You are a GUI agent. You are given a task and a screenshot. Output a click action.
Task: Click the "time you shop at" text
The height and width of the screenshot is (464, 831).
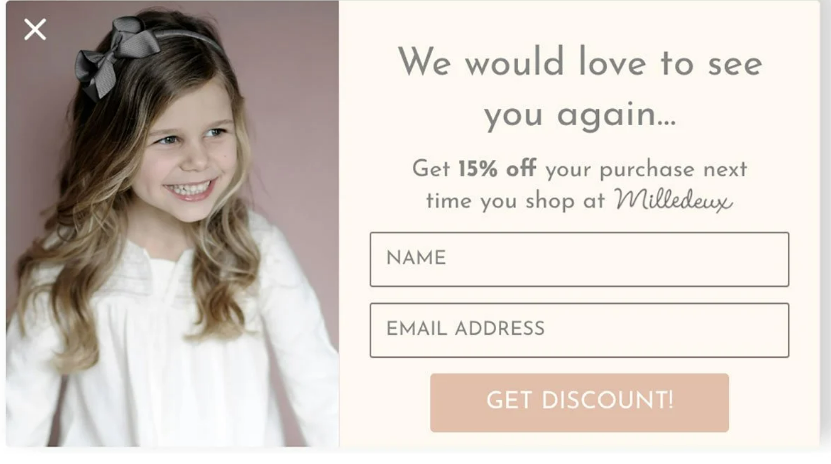pyautogui.click(x=515, y=201)
